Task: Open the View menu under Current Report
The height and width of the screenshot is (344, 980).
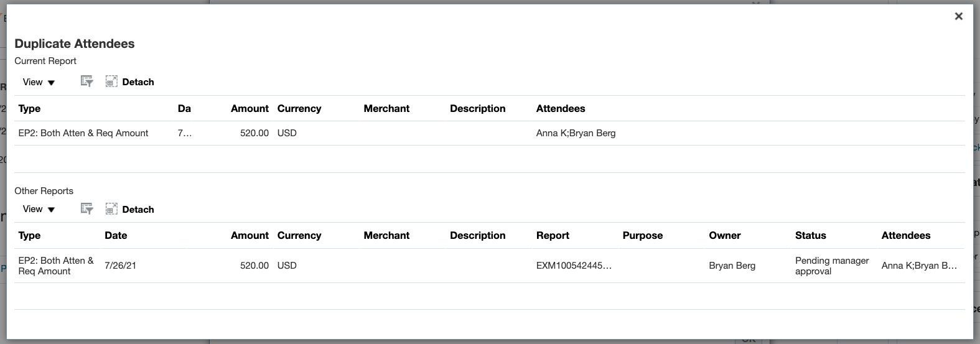Action: pos(39,82)
